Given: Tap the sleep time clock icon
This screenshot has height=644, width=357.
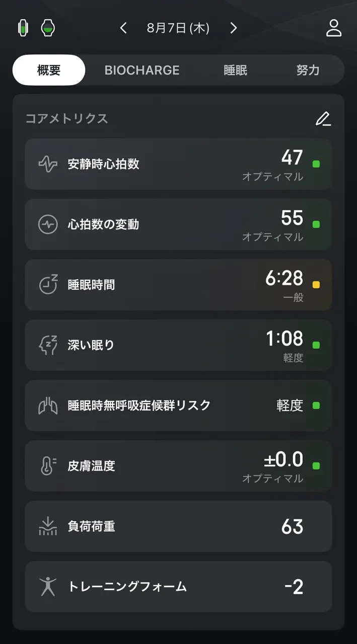Looking at the screenshot, I should coord(48,285).
